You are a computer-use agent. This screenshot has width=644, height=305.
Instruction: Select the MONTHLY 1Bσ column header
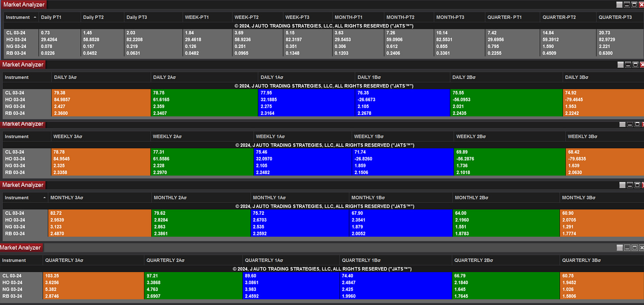point(401,198)
